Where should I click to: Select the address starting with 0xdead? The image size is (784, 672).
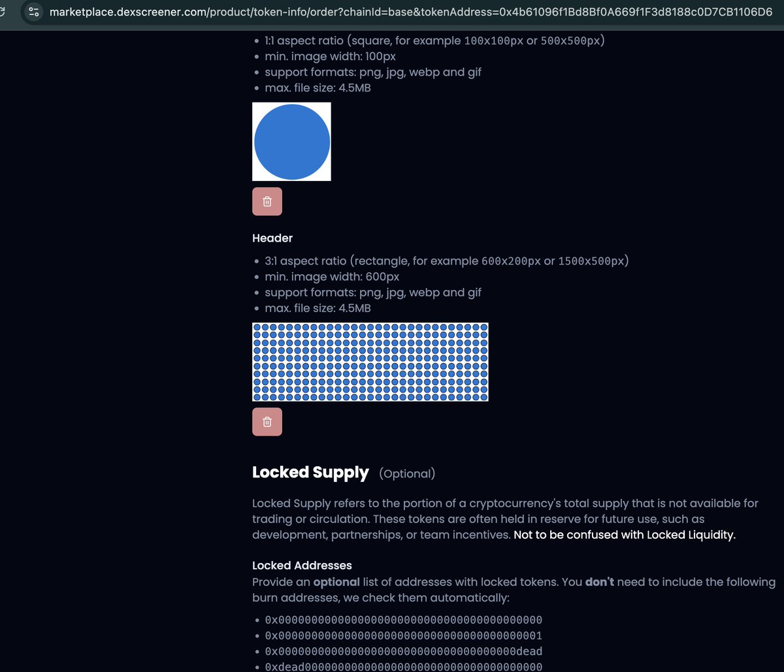click(403, 665)
